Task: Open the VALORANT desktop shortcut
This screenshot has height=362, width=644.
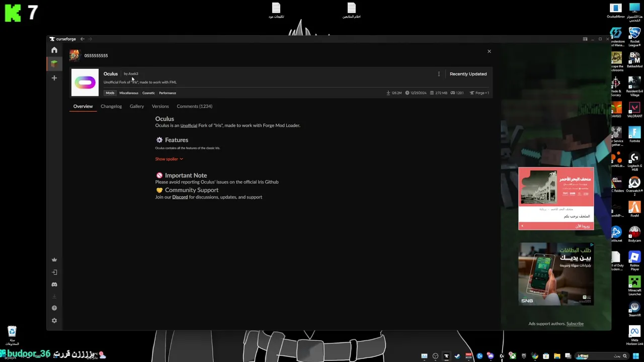Action: pyautogui.click(x=634, y=110)
